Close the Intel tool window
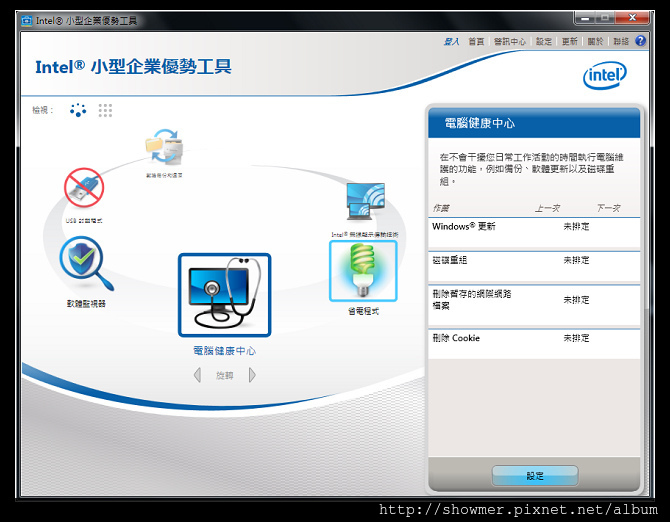Viewport: 670px width, 522px height. coord(632,18)
